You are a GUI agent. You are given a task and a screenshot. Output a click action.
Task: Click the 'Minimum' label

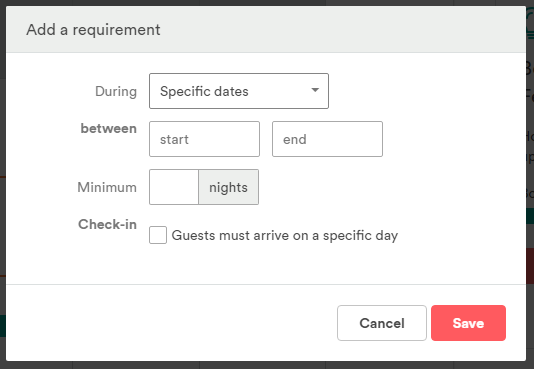[107, 187]
